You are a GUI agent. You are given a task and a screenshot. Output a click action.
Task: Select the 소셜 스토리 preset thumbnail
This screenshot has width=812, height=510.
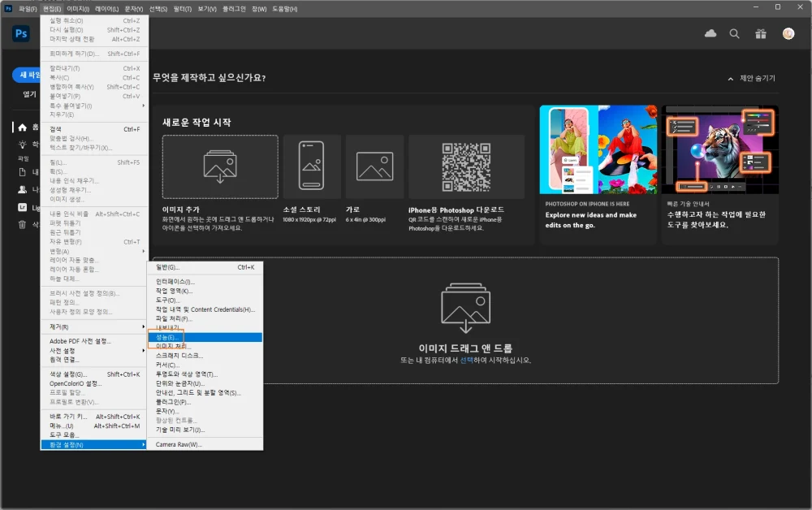(311, 166)
